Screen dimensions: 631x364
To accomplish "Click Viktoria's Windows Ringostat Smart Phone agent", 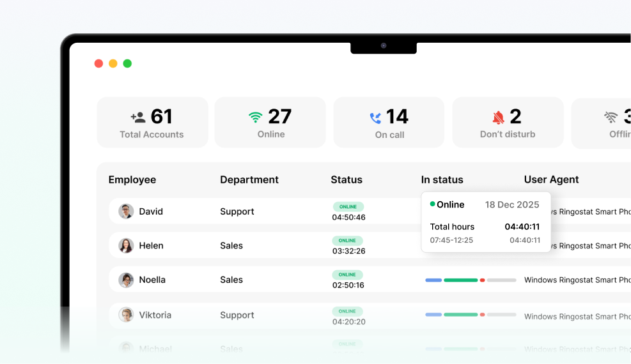I will click(577, 317).
